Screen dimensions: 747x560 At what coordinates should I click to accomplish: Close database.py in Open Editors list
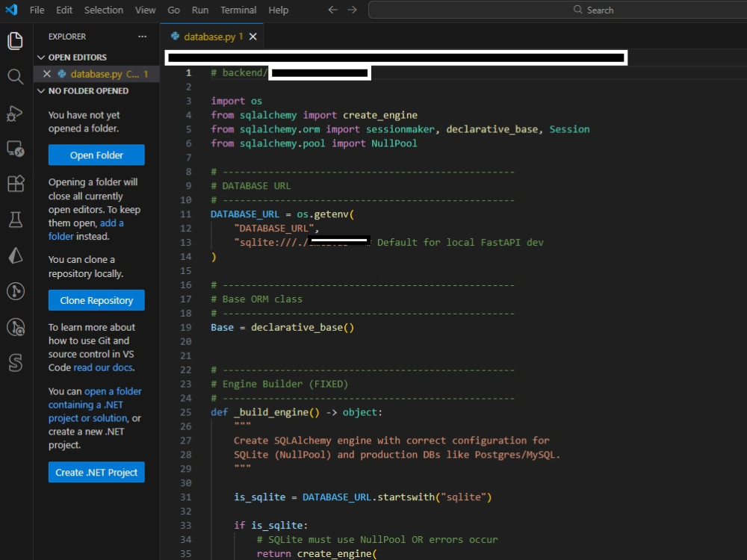(x=46, y=74)
